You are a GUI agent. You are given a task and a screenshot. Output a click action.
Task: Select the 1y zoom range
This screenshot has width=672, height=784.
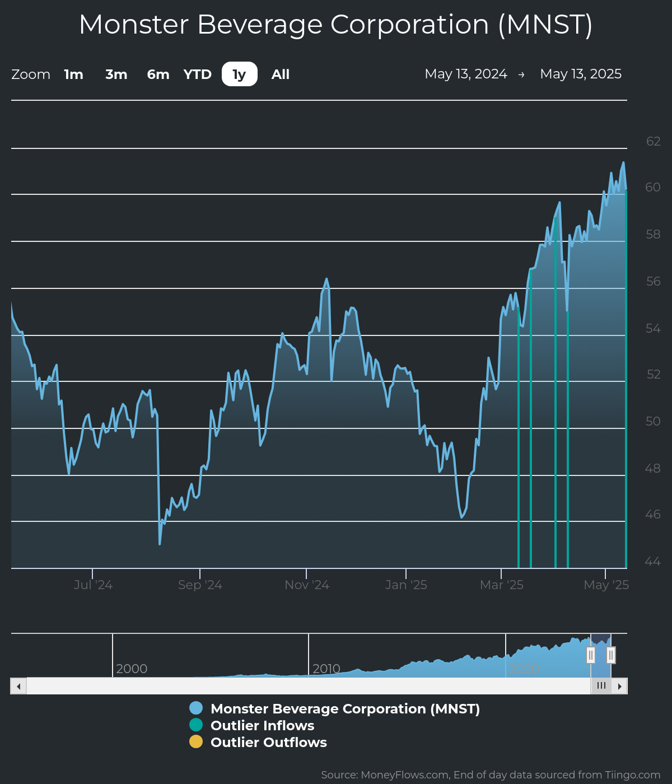coord(240,74)
